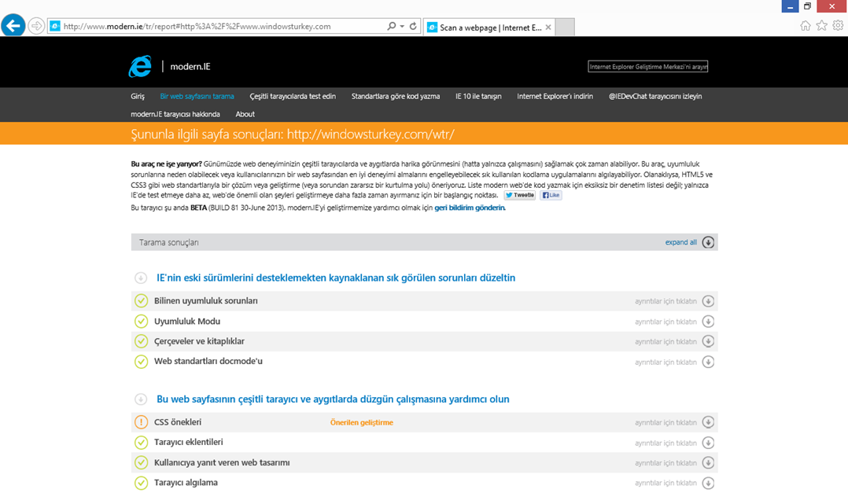The image size is (848, 504).
Task: Click the browser Forward arrow button
Action: [36, 26]
